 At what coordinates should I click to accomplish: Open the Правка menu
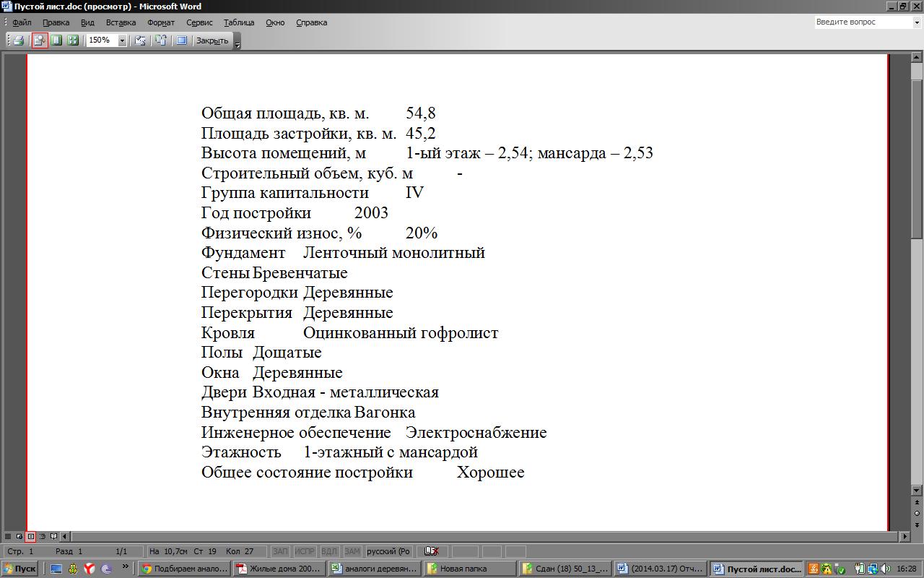coord(56,22)
